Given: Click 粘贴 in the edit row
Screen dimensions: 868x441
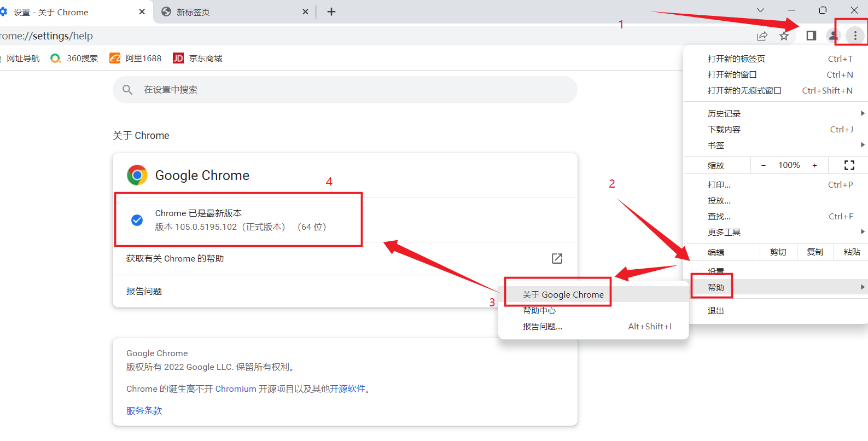Looking at the screenshot, I should tap(852, 252).
